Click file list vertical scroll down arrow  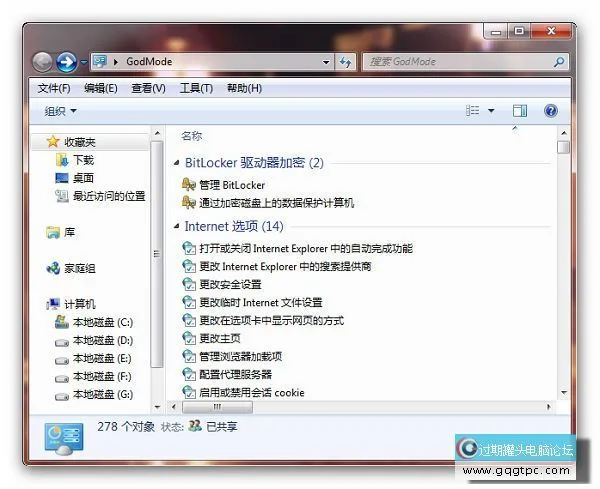pyautogui.click(x=564, y=393)
